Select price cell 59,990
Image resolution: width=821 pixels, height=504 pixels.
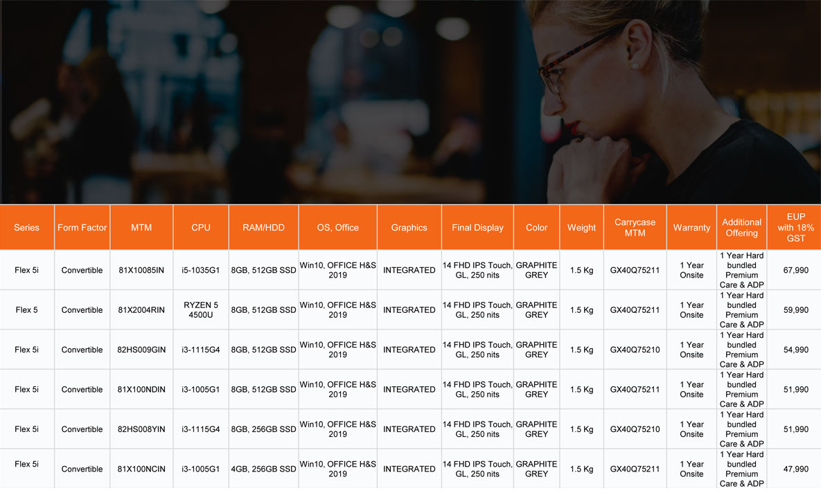coord(795,310)
